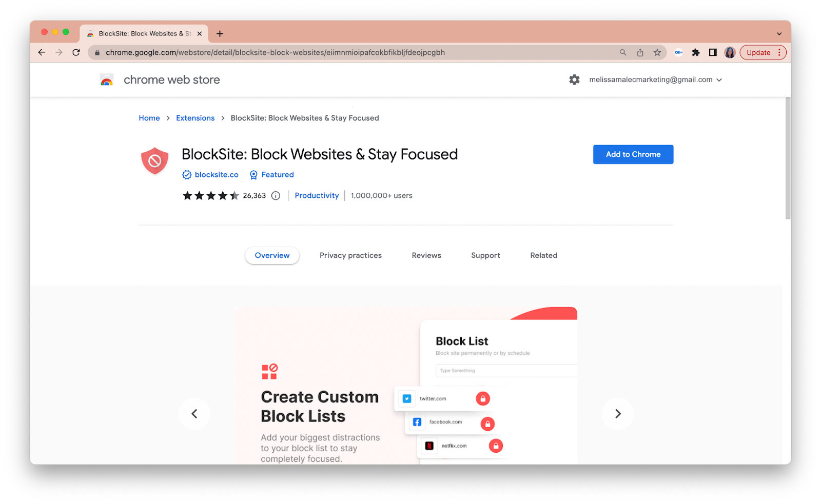Switch to the Overview tab

[x=272, y=255]
